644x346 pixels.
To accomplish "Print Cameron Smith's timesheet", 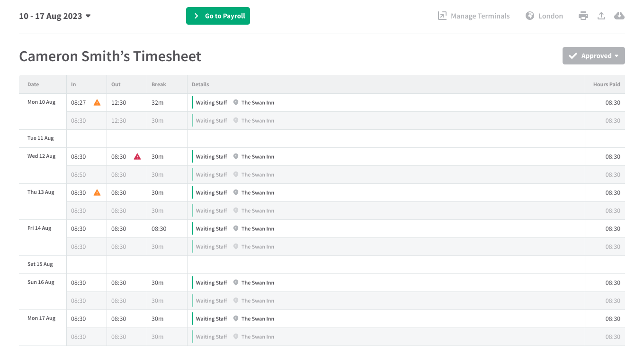I will point(583,16).
